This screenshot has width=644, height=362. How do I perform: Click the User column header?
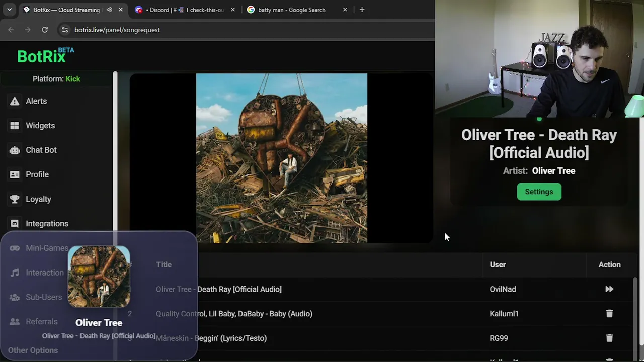[498, 264]
